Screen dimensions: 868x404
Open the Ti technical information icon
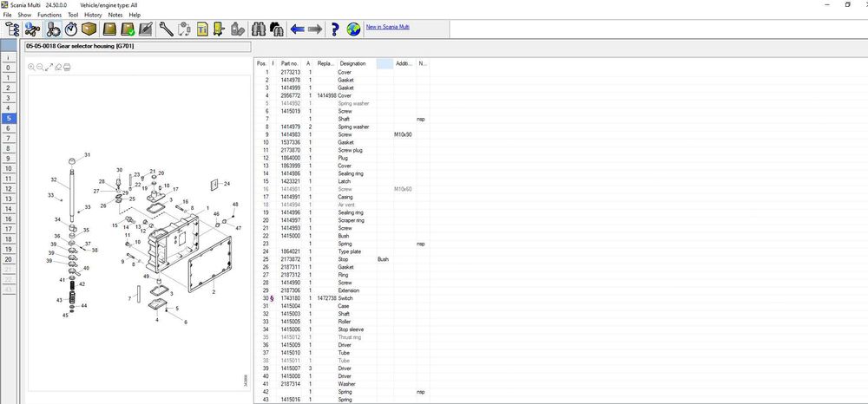tap(202, 29)
